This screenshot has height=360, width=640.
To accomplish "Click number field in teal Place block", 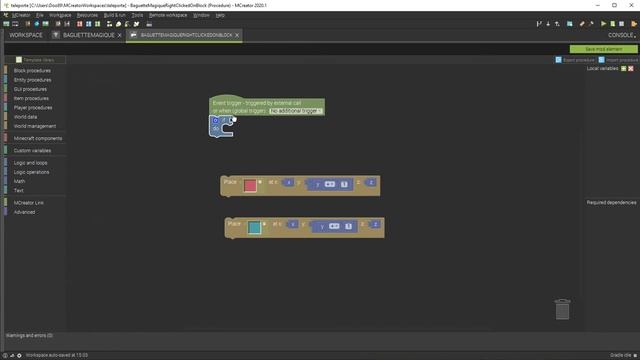I will click(x=348, y=226).
